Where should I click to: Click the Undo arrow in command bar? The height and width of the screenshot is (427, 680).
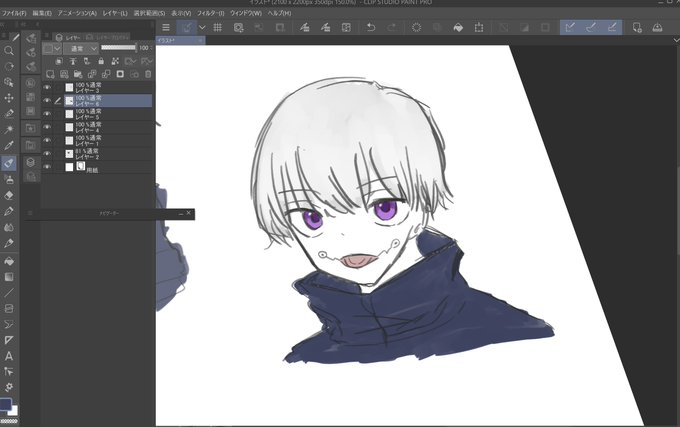coord(371,28)
